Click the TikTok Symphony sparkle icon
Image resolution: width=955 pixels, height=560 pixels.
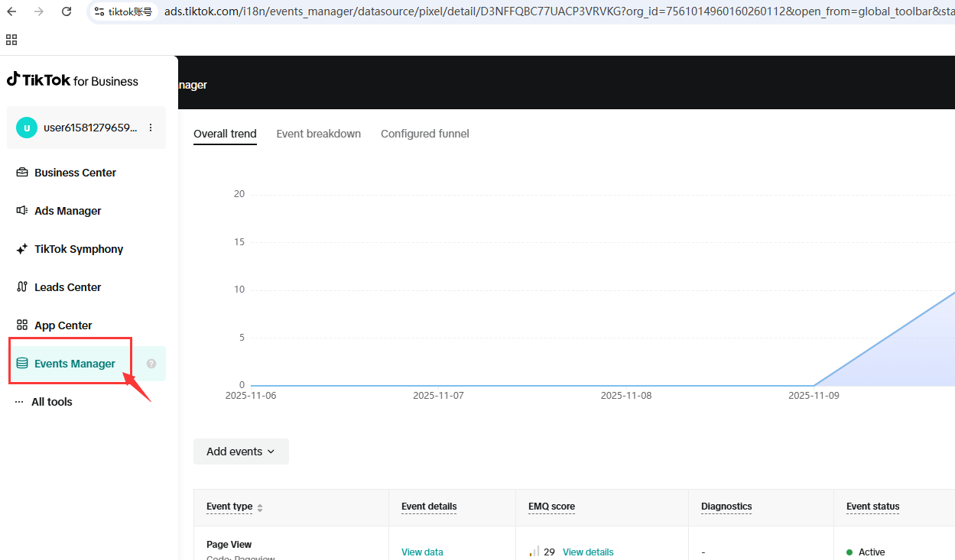(x=22, y=249)
